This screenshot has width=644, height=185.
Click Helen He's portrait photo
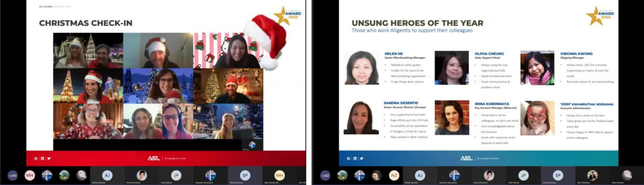coord(361,68)
